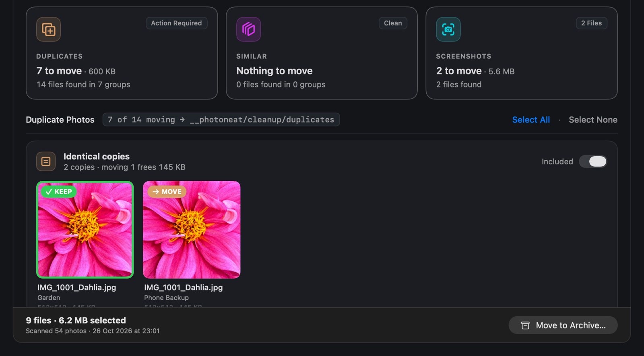Viewport: 644px width, 356px height.
Task: Click 'Nothing to move' text
Action: pos(275,71)
